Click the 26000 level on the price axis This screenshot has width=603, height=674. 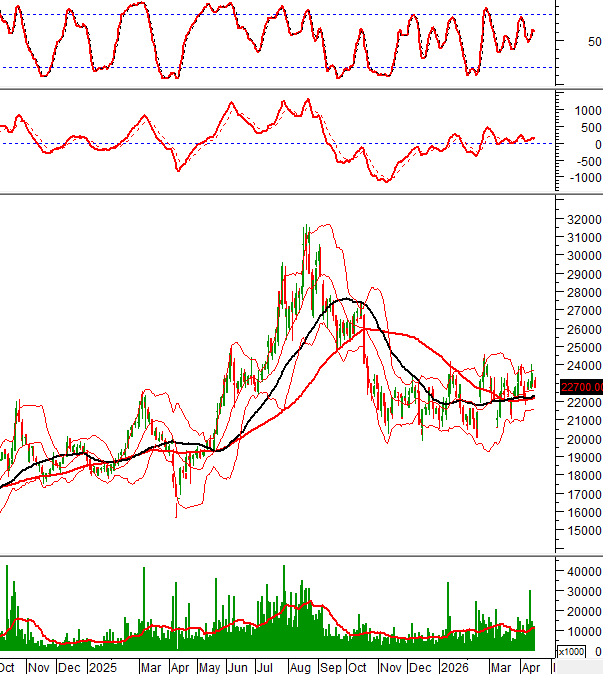583,329
